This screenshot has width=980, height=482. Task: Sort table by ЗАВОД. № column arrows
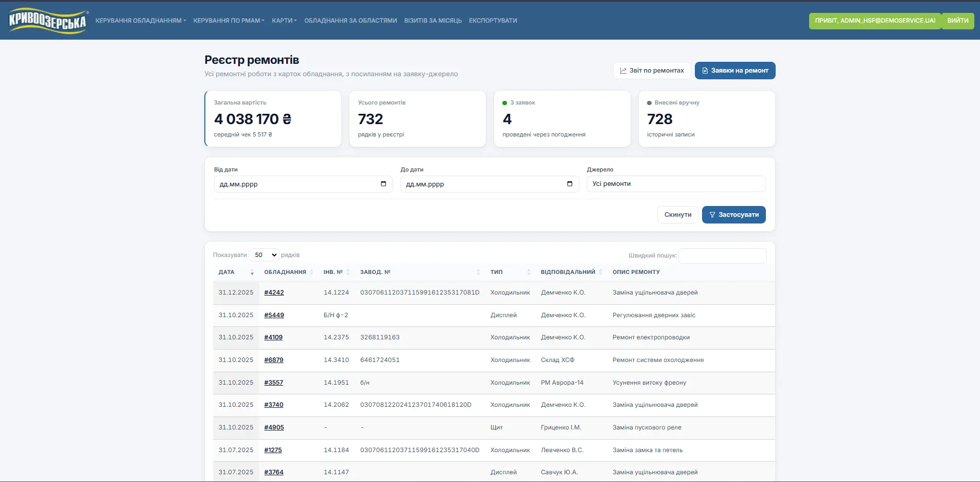(478, 272)
